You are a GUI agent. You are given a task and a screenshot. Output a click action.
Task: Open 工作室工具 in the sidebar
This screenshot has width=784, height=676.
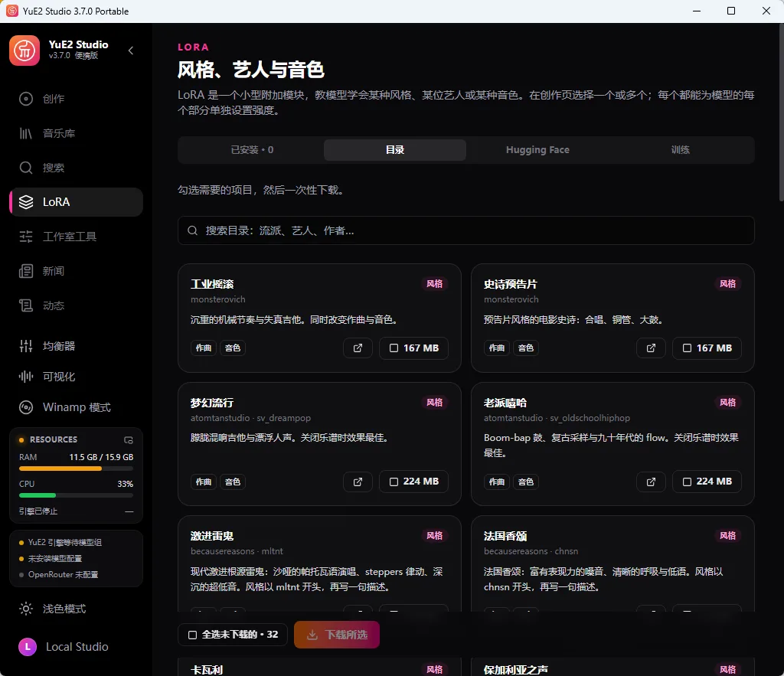click(x=76, y=237)
